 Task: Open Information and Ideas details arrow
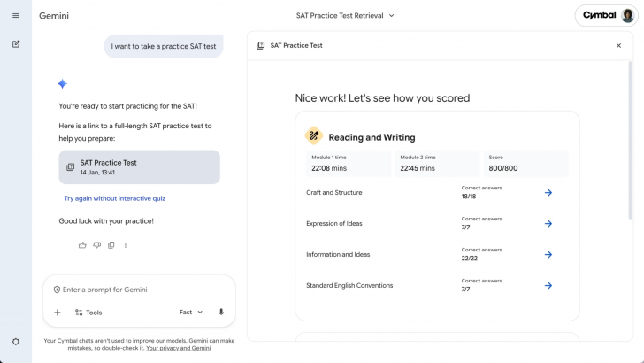(x=548, y=254)
